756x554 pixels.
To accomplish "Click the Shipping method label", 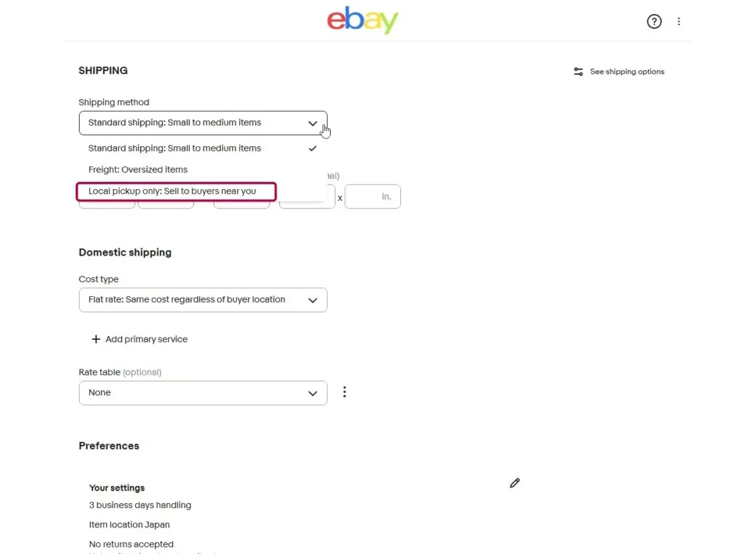I will (x=114, y=103).
